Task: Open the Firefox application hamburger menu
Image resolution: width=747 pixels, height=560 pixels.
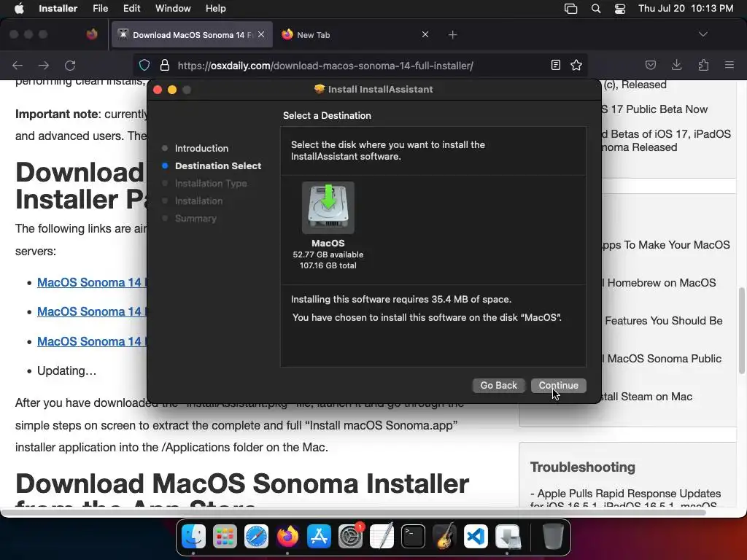Action: pyautogui.click(x=729, y=65)
